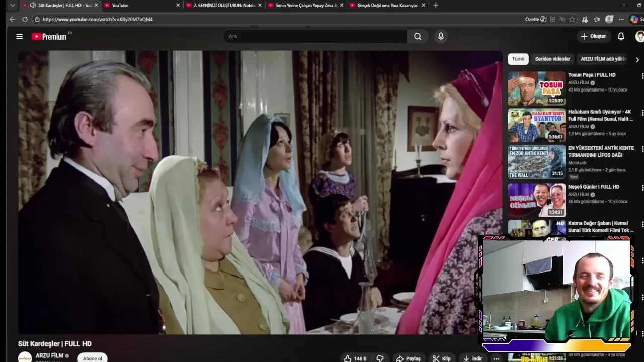644x362 pixels.
Task: Add page to favorites star icon
Action: point(572,19)
